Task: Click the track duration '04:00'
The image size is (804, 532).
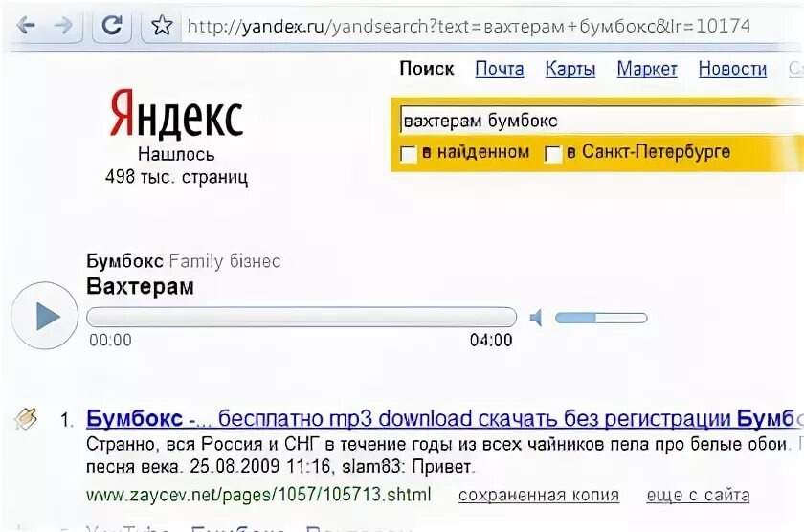Action: click(491, 340)
